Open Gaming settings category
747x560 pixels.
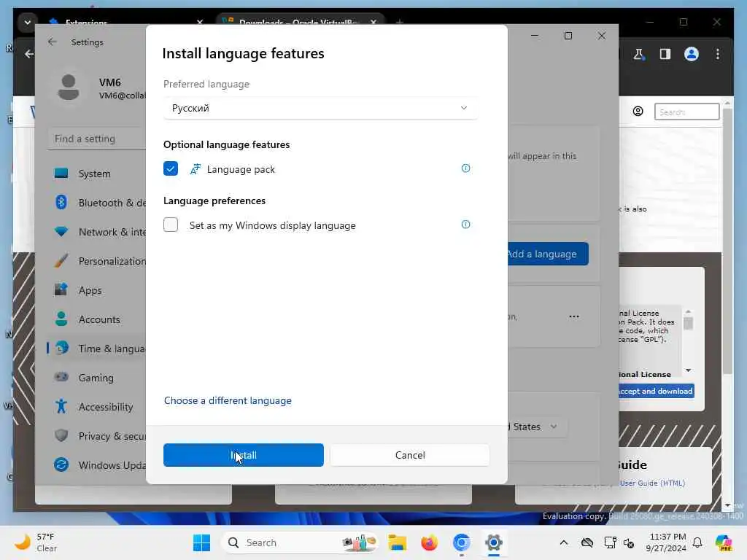(x=96, y=378)
